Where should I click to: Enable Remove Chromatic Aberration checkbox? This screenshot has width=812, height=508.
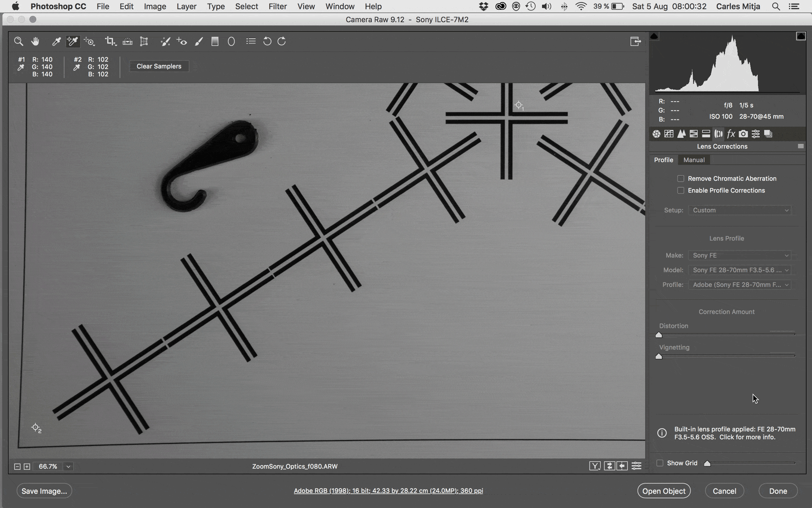point(681,178)
